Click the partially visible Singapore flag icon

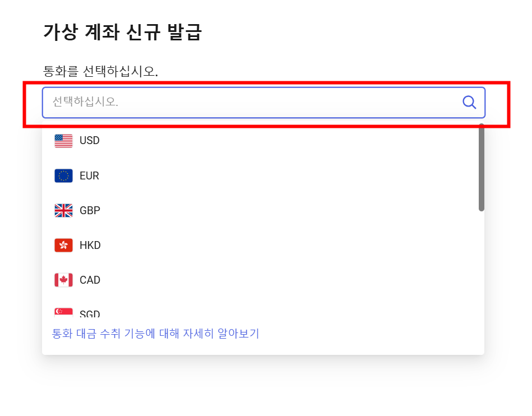[63, 313]
